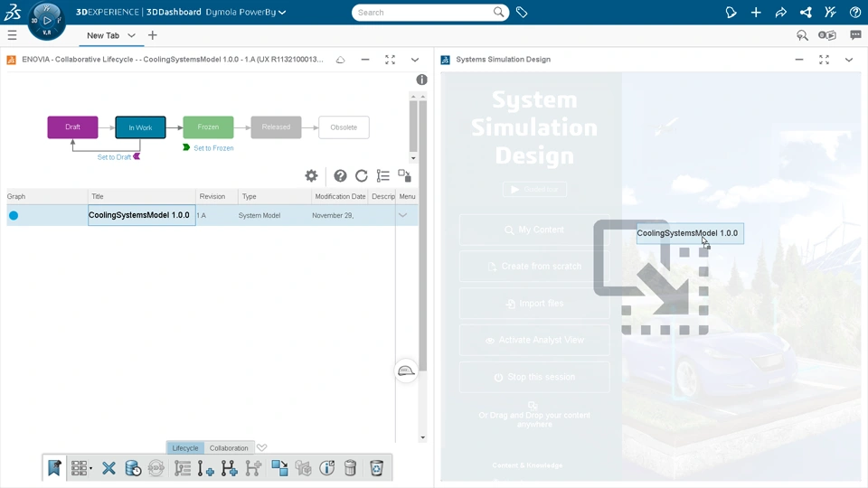Click the Set to Frozen link
This screenshot has height=488, width=868.
tap(213, 148)
